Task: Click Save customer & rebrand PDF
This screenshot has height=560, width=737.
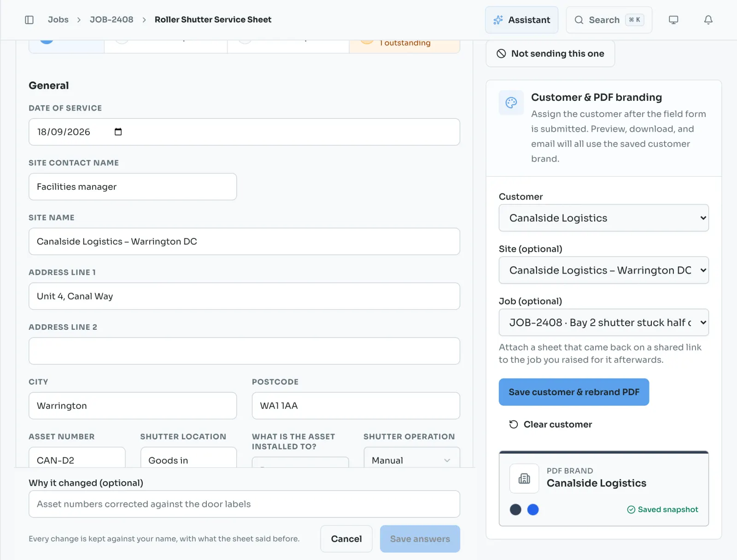Action: (x=574, y=392)
